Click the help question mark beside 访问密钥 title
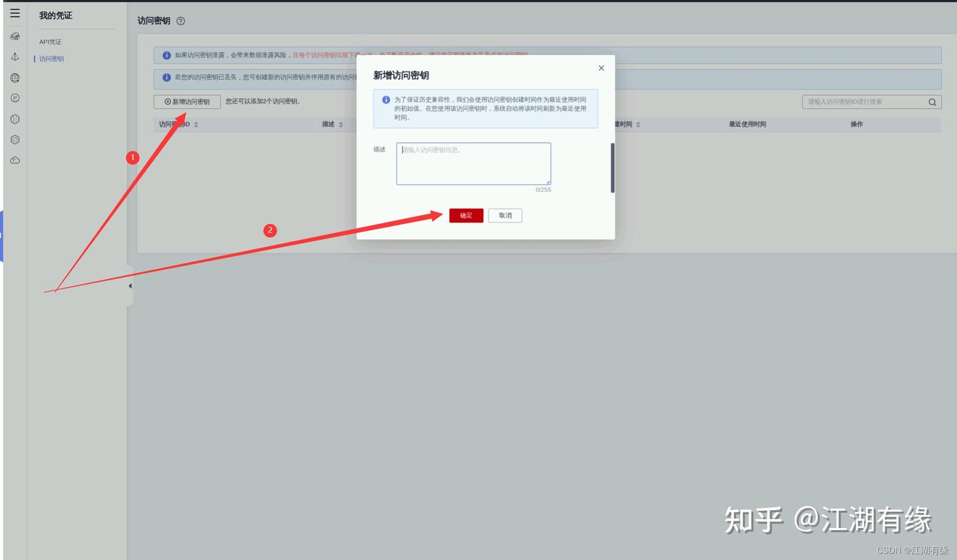The image size is (957, 560). pos(180,21)
